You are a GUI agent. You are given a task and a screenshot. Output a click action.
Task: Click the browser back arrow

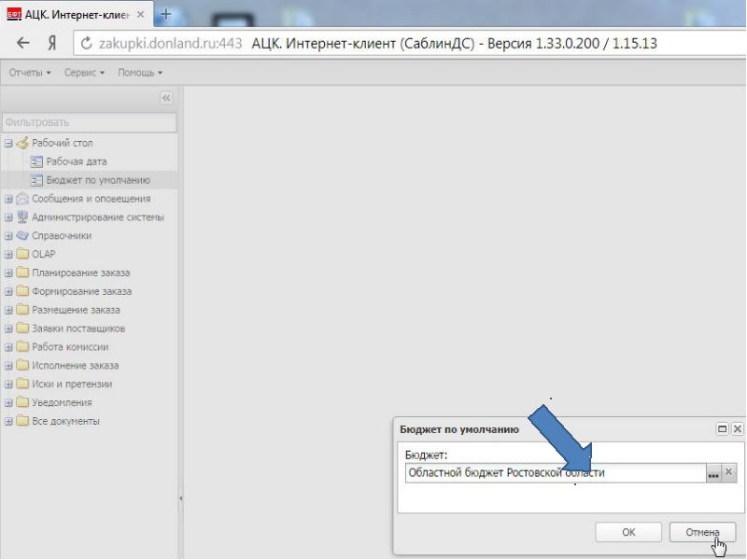tap(22, 43)
